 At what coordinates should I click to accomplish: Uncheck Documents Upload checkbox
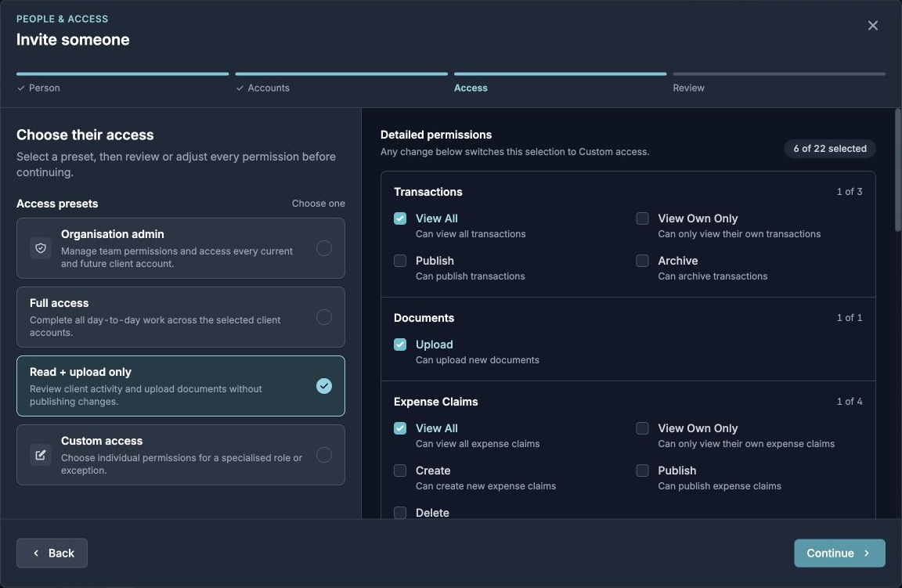pyautogui.click(x=400, y=345)
